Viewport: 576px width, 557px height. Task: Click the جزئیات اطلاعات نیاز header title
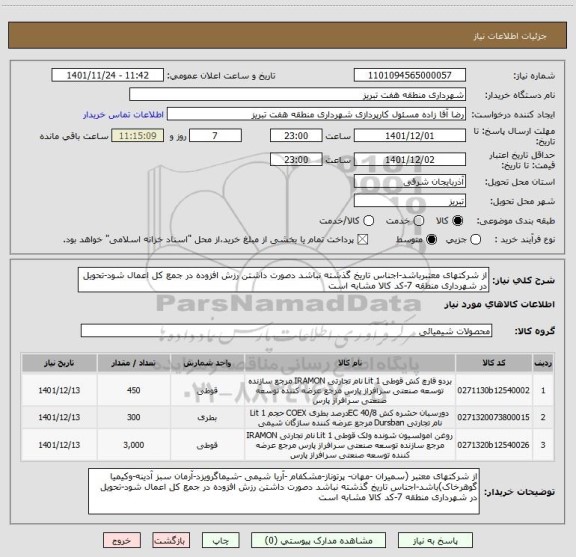510,36
